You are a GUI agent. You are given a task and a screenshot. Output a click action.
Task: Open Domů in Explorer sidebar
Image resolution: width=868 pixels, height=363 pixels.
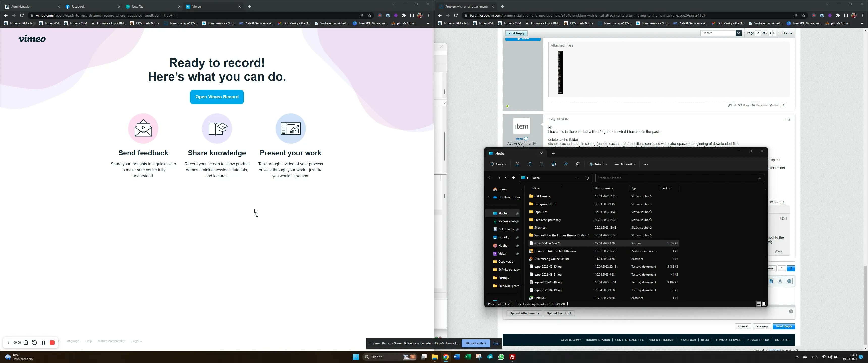[500, 189]
